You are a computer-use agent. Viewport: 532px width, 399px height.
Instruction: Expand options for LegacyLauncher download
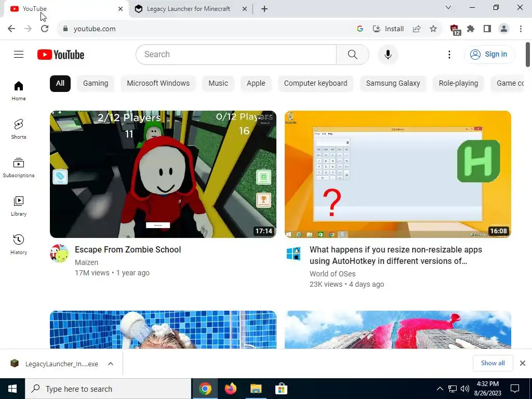(x=111, y=364)
